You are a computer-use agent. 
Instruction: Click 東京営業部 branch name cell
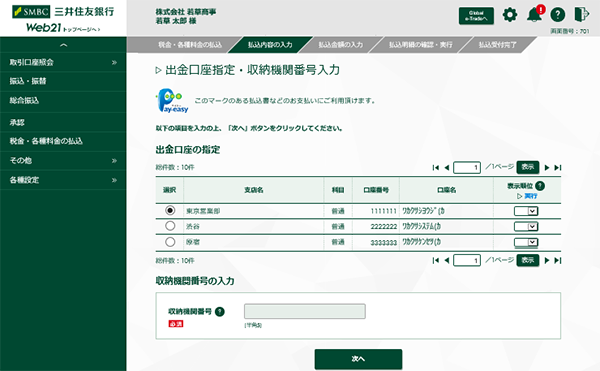(254, 211)
